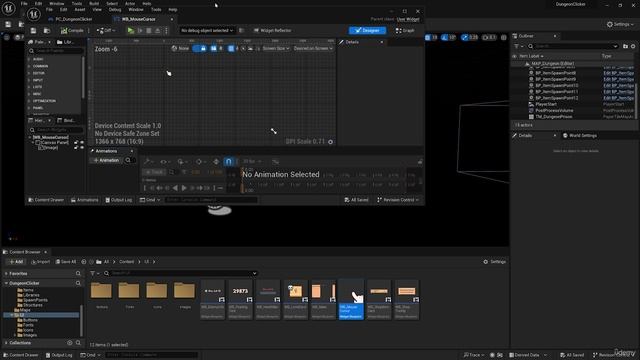Viewport: 640px width, 360px height.
Task: Toggle the None localization preview button
Action: [x=180, y=49]
